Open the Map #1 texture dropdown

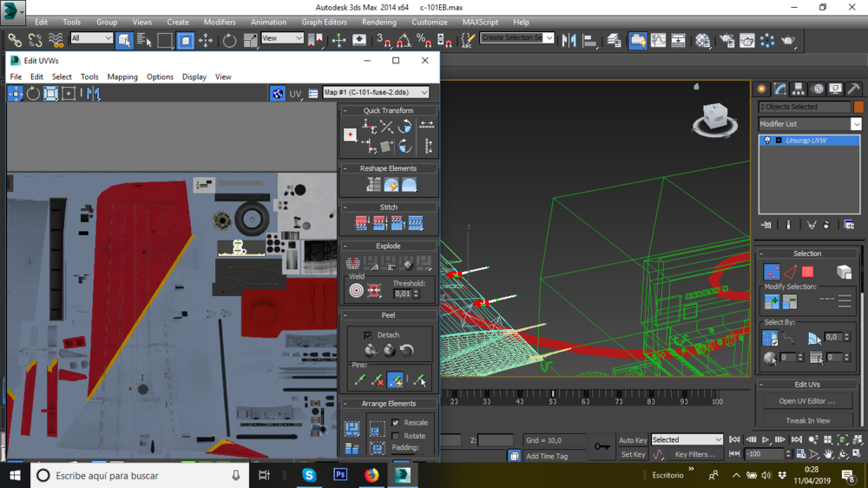click(x=375, y=93)
